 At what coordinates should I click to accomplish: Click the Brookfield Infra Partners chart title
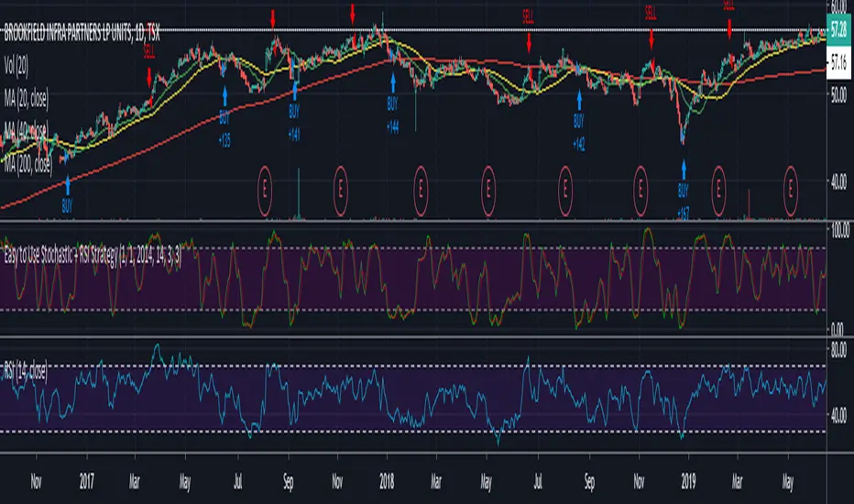[x=82, y=34]
